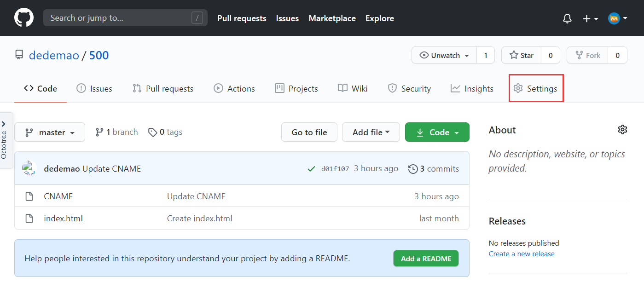Open the user avatar menu
The width and height of the screenshot is (644, 282).
pos(618,18)
